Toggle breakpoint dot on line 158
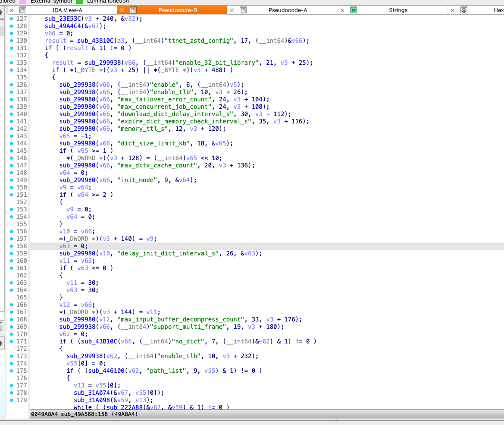The width and height of the screenshot is (504, 425). pos(11,246)
